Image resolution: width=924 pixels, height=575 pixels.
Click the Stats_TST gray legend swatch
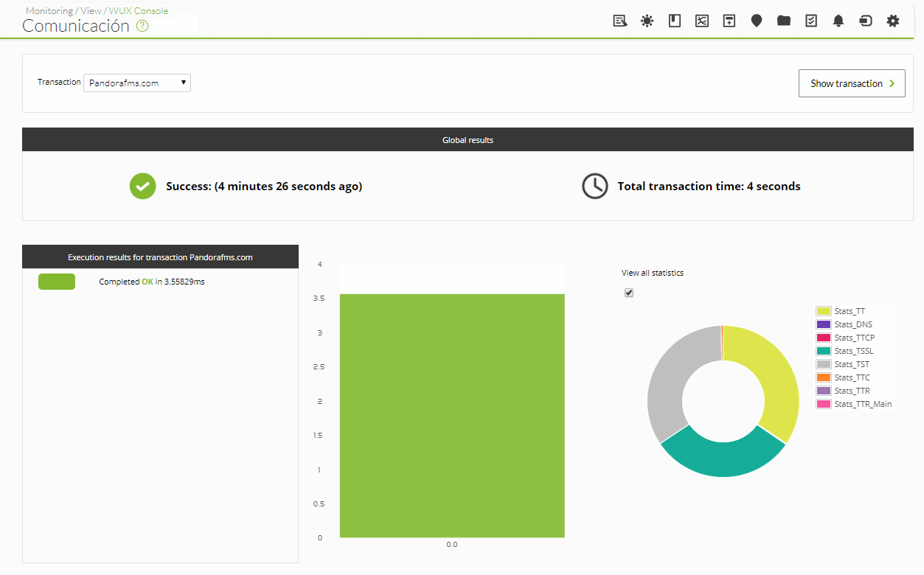pos(824,364)
